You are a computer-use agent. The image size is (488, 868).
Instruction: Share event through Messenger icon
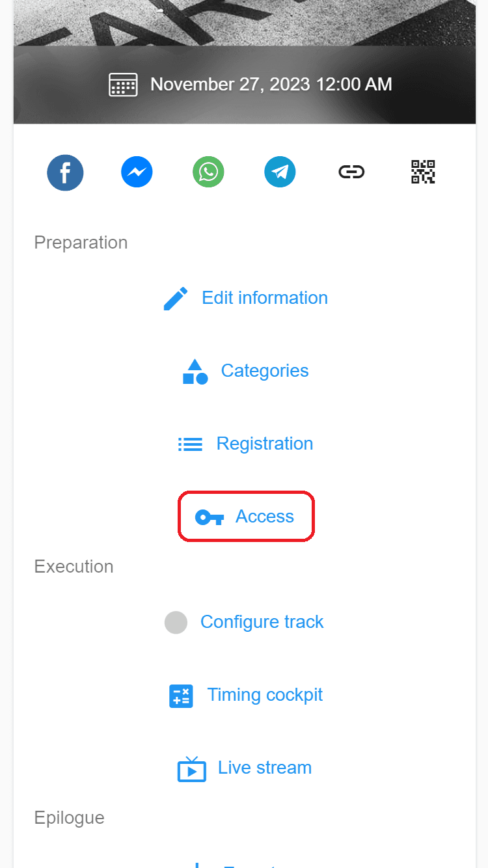[x=137, y=172]
